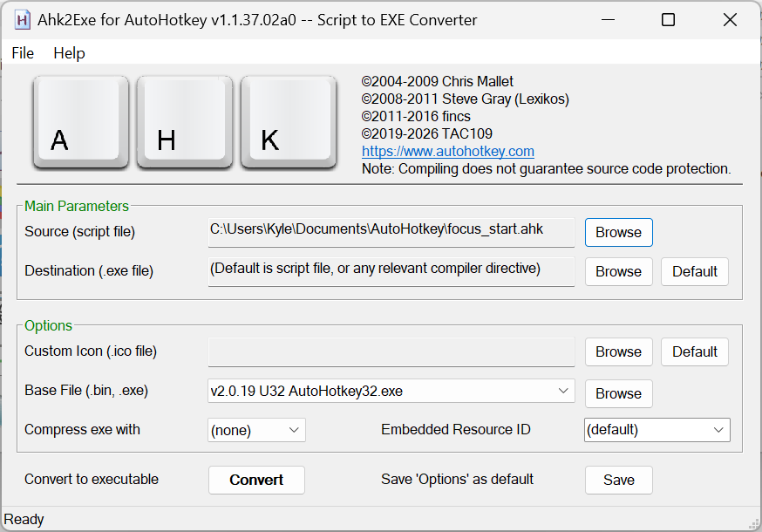The image size is (762, 532).
Task: Browse for a Custom Icon file
Action: tap(618, 351)
